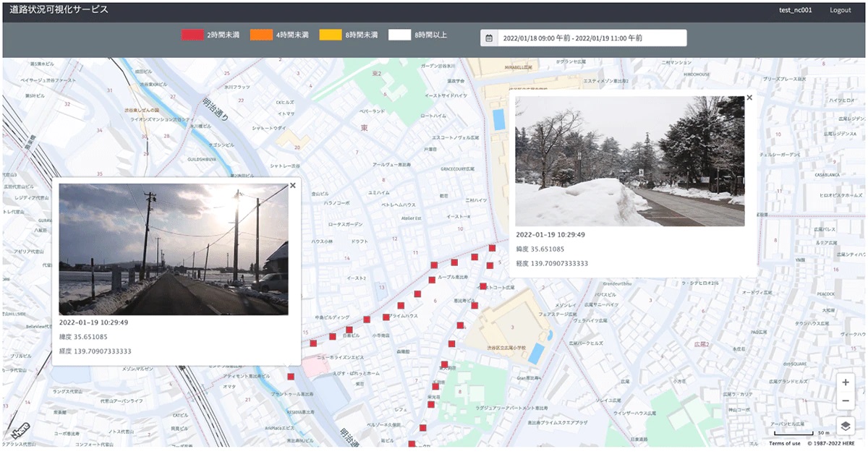The width and height of the screenshot is (868, 454).
Task: Click the 2時間未満 legend label
Action: [223, 35]
